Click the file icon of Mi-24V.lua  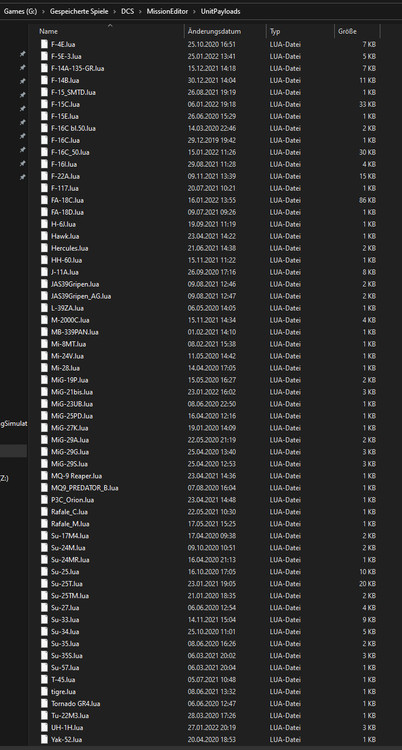(x=45, y=356)
